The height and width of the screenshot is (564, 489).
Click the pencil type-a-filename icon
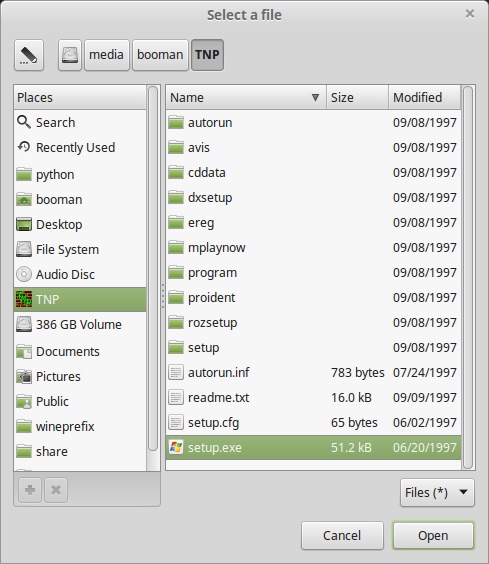[x=29, y=55]
